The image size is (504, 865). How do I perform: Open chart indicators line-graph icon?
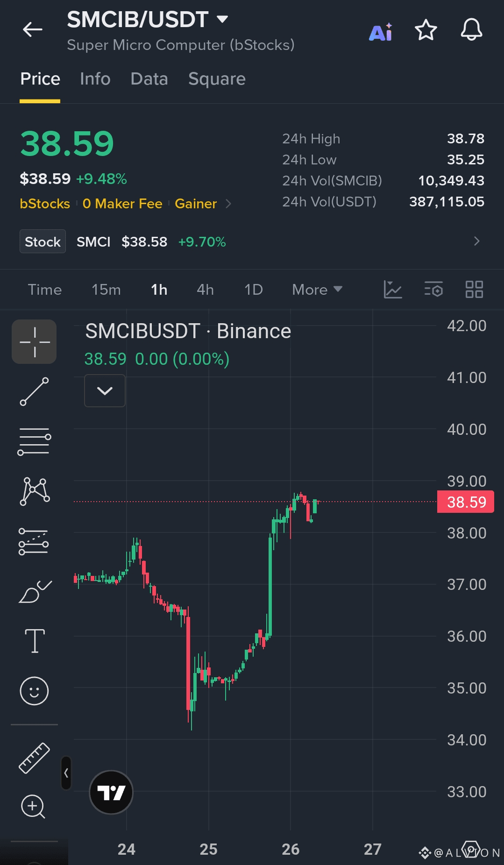[x=393, y=290]
